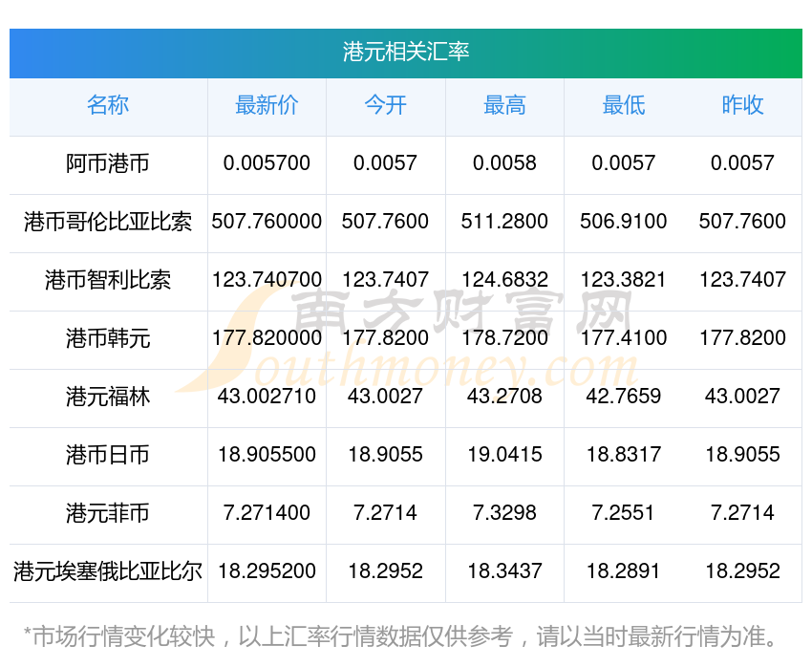
Task: Select latest price 123.740700
Action: [267, 280]
